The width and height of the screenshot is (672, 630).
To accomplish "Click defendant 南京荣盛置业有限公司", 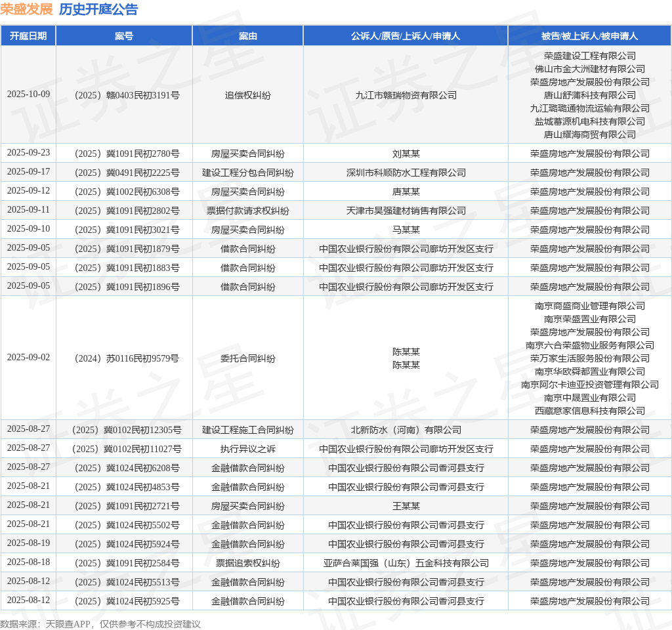I will coord(590,319).
